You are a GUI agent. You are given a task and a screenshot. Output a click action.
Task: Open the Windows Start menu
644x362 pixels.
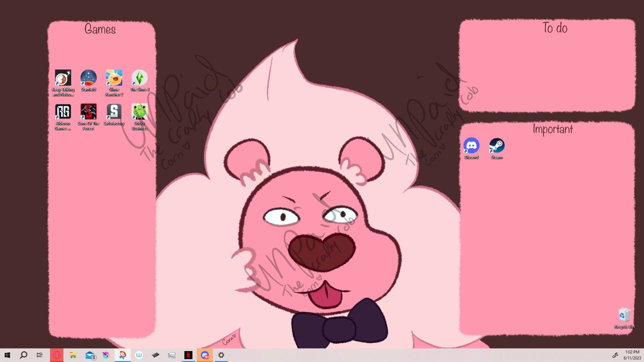coord(7,355)
